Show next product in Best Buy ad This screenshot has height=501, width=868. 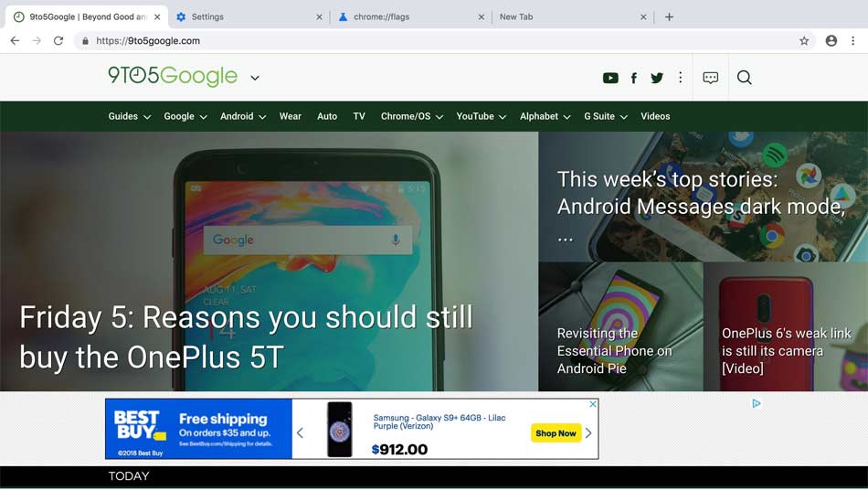click(x=588, y=432)
